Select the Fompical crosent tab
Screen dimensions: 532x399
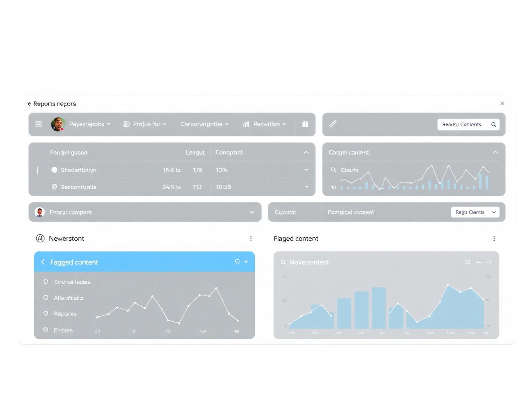pyautogui.click(x=351, y=212)
